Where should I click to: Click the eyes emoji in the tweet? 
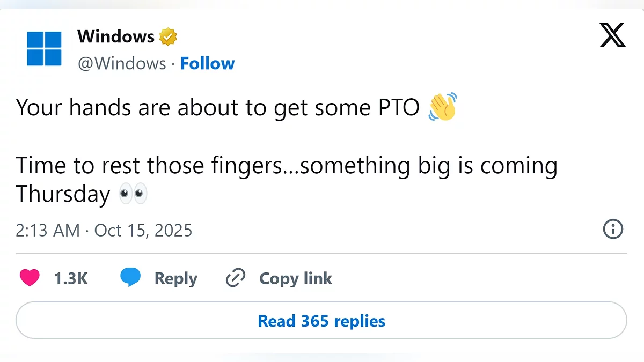point(133,194)
